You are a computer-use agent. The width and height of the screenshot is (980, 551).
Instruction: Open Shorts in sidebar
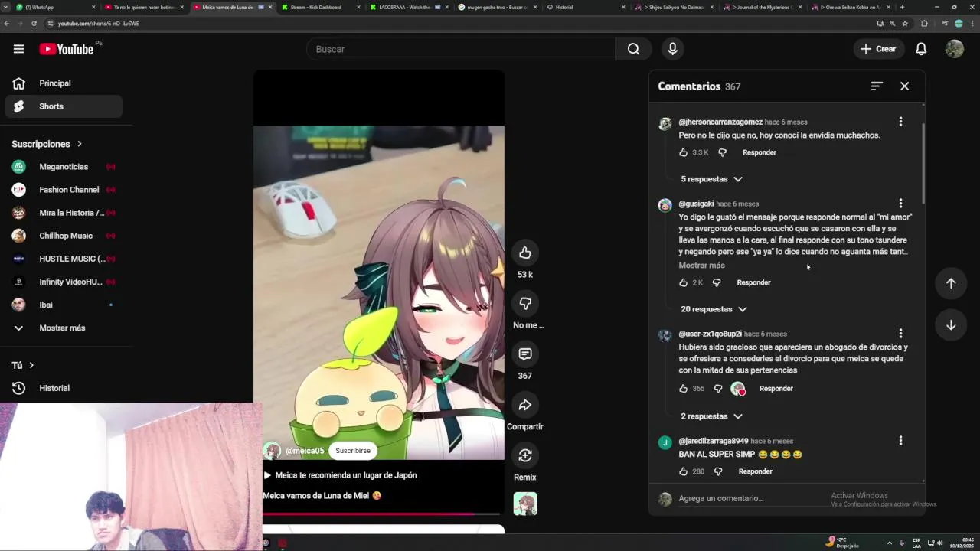64,106
